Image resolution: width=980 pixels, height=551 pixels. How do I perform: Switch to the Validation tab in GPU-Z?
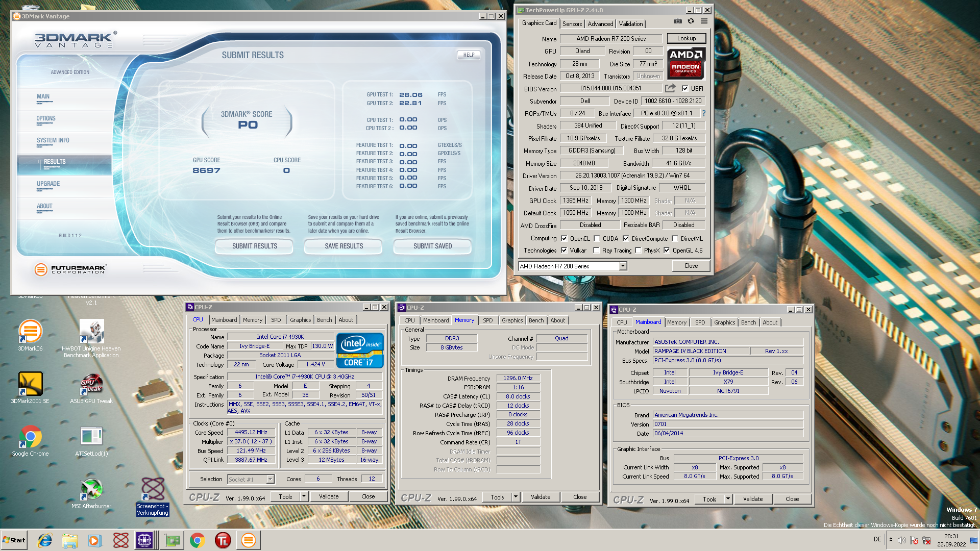(x=631, y=24)
